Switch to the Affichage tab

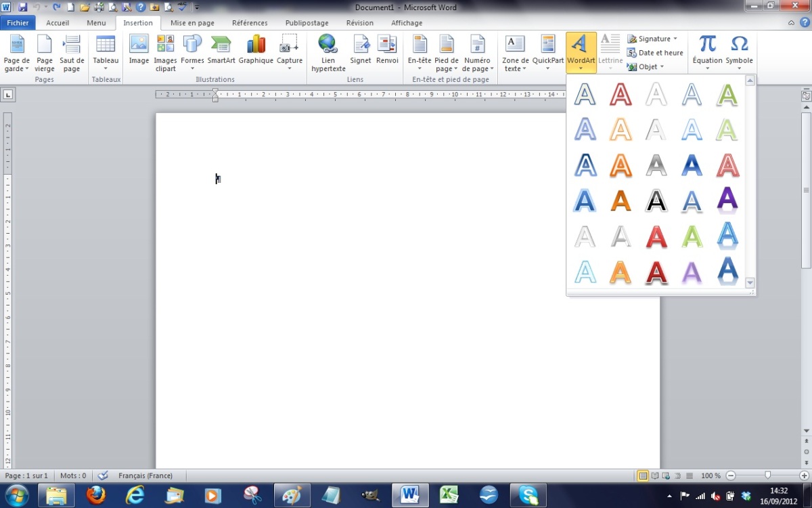point(407,23)
